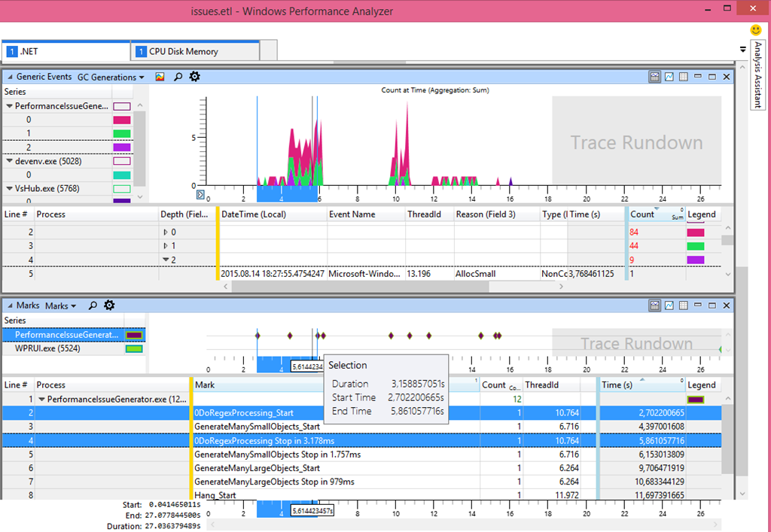This screenshot has width=771, height=532.
Task: Collapse Depth 2 row in events table
Action: point(166,260)
